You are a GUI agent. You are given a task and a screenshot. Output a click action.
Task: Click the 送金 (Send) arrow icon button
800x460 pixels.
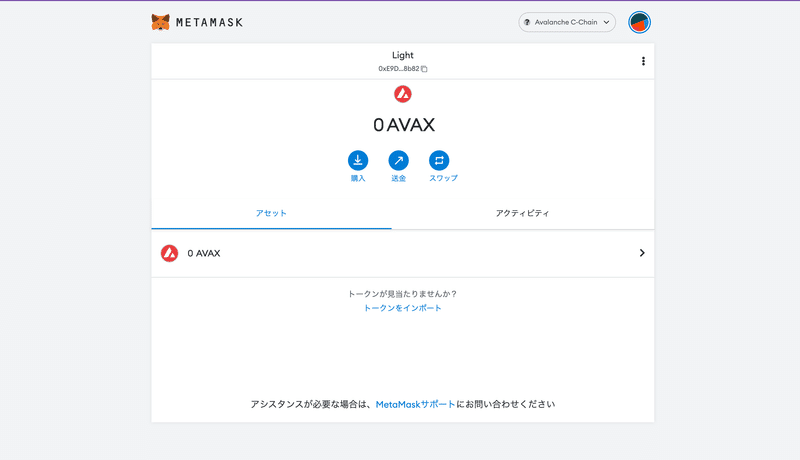pos(398,161)
